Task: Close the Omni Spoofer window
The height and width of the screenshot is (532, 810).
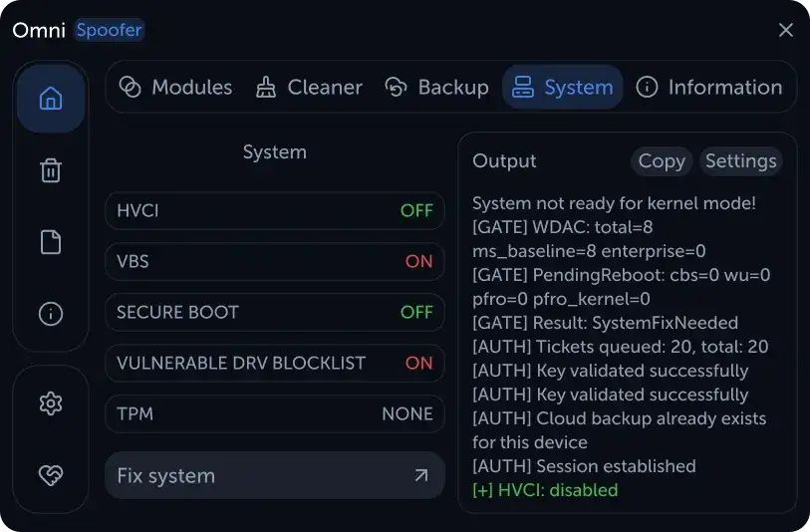Action: pos(786,30)
